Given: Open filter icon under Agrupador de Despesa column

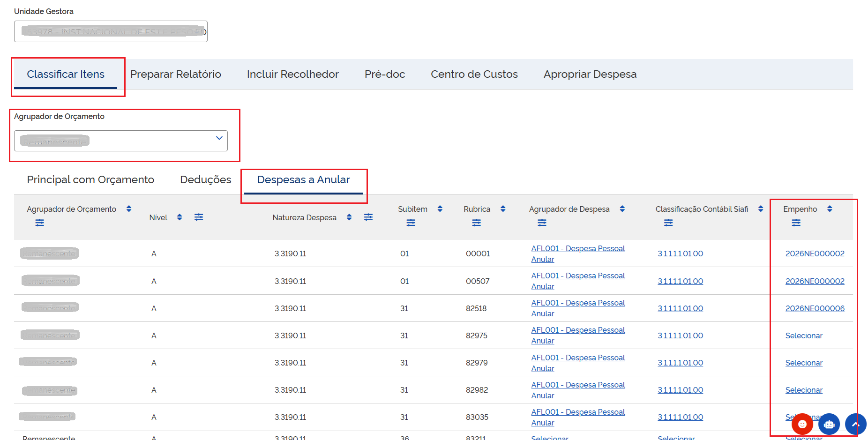Looking at the screenshot, I should [x=542, y=223].
